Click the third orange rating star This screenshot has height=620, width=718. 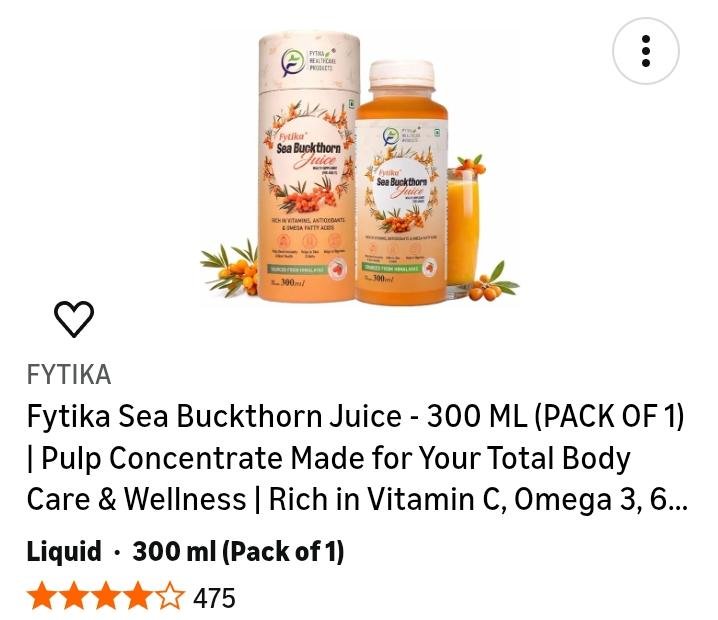coord(106,596)
